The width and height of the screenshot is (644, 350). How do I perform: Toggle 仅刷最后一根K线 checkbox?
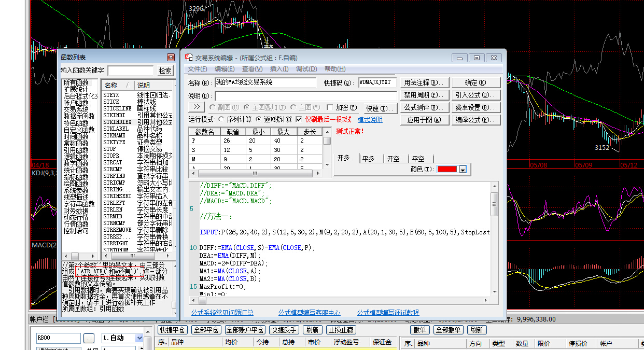[298, 120]
